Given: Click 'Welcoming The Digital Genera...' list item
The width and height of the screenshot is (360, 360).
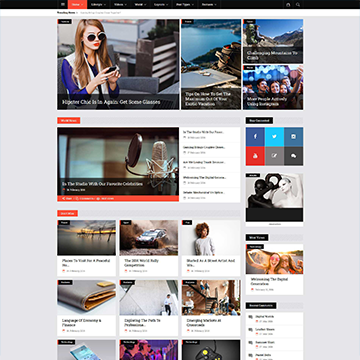Looking at the screenshot, I should 204,178.
